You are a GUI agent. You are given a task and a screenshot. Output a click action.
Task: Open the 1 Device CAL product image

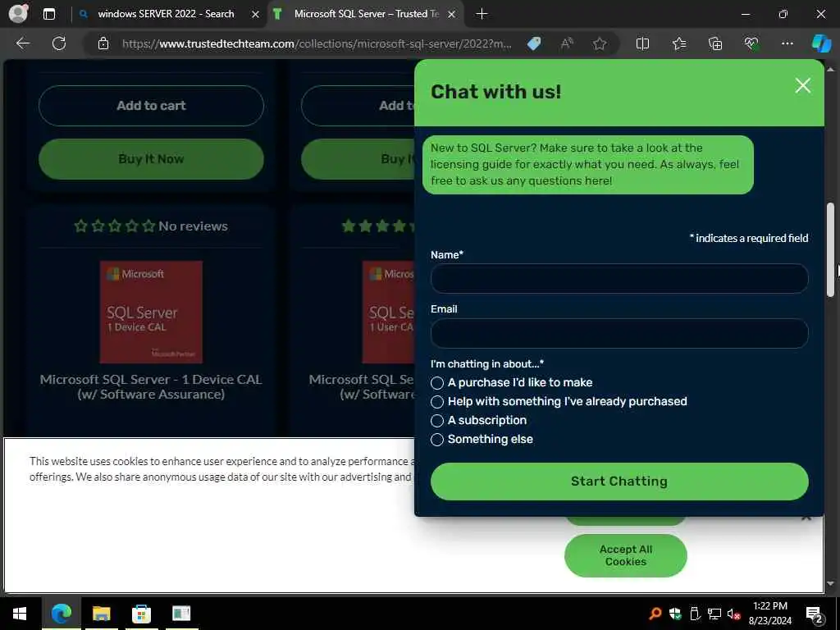[151, 312]
